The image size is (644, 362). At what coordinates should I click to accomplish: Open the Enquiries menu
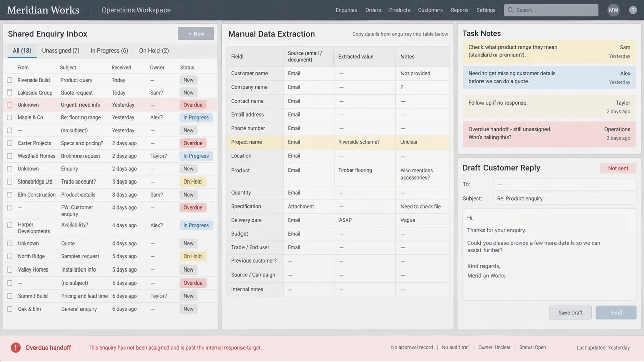[x=346, y=10]
